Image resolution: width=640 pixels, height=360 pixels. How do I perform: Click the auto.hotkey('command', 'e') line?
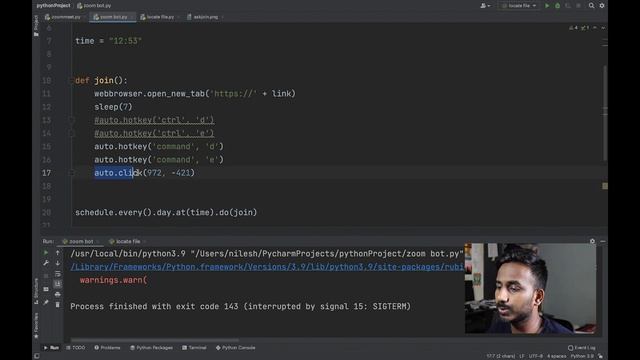tap(159, 160)
